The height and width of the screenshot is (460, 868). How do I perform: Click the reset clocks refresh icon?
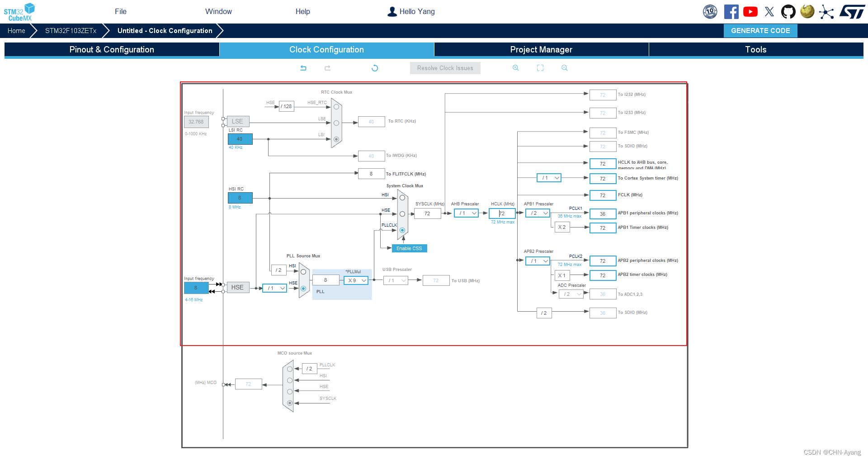point(375,68)
